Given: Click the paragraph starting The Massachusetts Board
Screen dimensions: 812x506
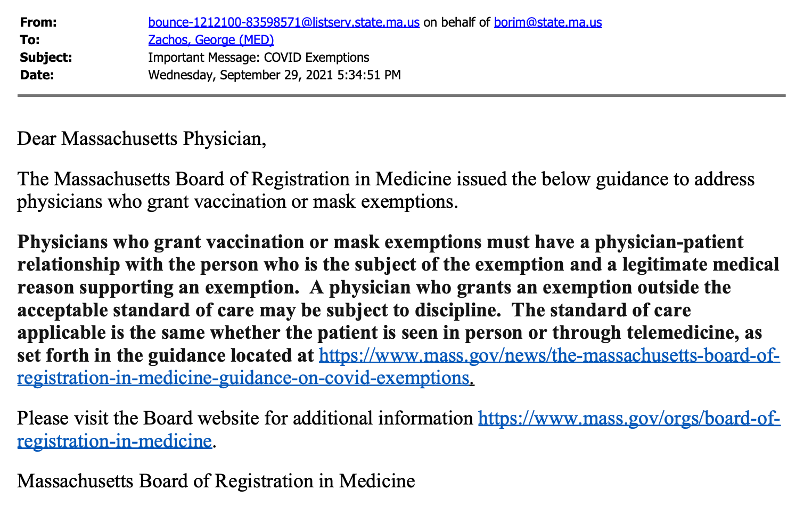Looking at the screenshot, I should (x=386, y=190).
